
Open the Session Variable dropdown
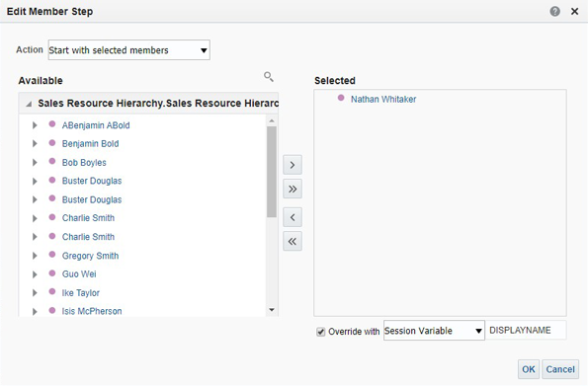pyautogui.click(x=434, y=331)
